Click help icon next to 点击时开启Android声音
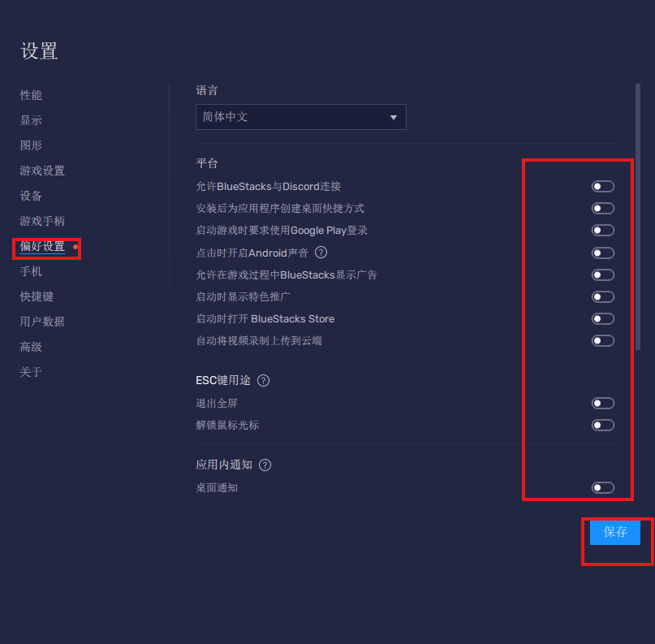The image size is (655, 644). (x=321, y=253)
